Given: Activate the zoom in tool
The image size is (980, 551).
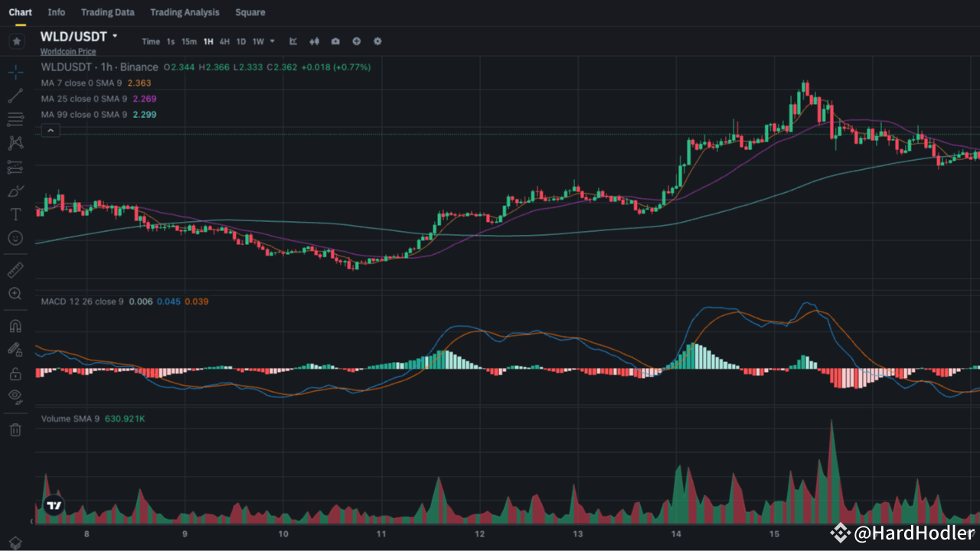Looking at the screenshot, I should coord(15,293).
